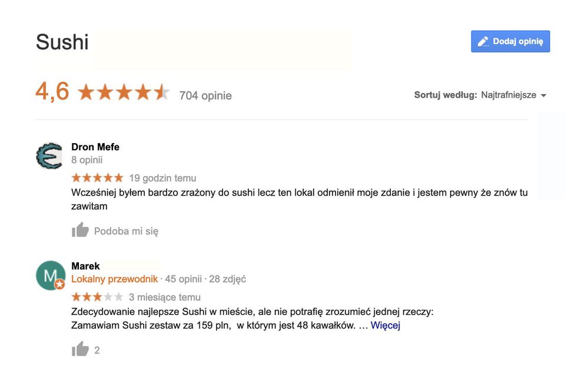The height and width of the screenshot is (375, 588).
Task: Select the Sushi title heading
Action: pyautogui.click(x=62, y=42)
